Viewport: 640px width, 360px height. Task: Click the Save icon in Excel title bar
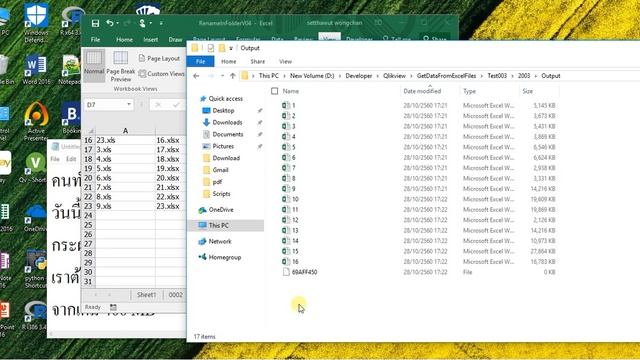95,23
